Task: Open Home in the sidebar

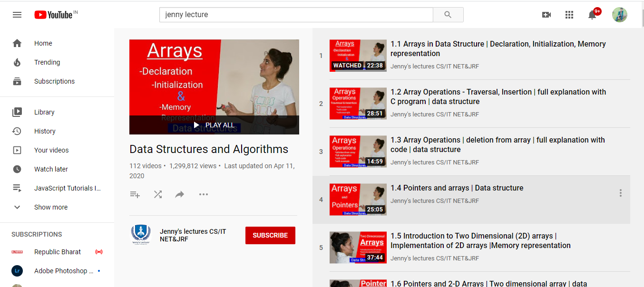Action: point(57,43)
